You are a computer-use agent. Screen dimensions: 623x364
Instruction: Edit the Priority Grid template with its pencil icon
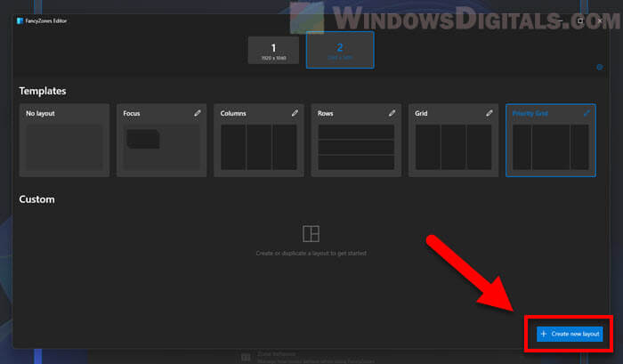coord(587,113)
